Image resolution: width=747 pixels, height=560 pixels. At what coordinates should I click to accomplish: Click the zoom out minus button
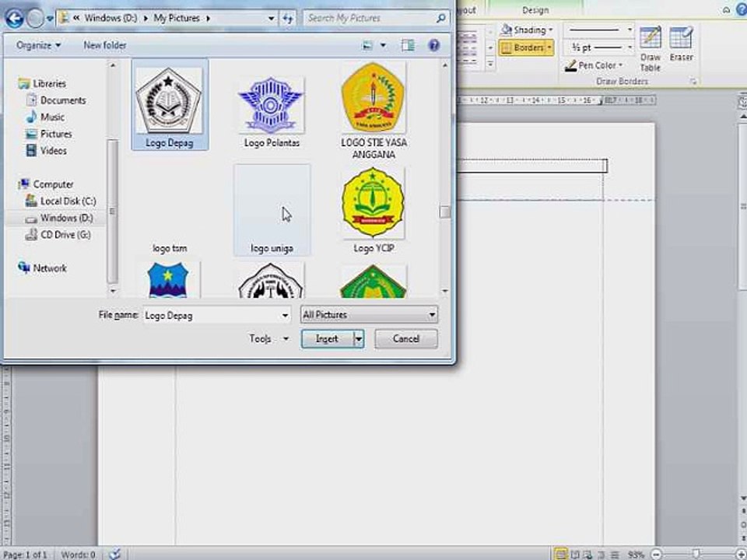pyautogui.click(x=657, y=555)
